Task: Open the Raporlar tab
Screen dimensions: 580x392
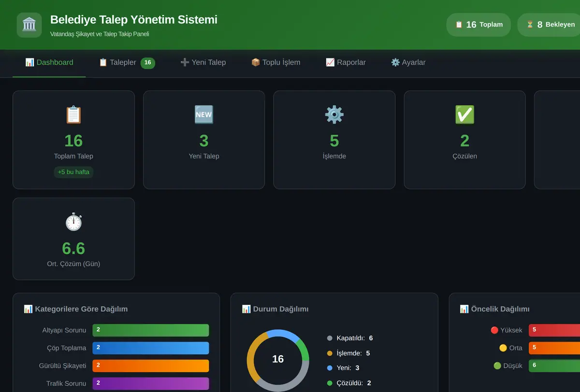Action: click(346, 62)
